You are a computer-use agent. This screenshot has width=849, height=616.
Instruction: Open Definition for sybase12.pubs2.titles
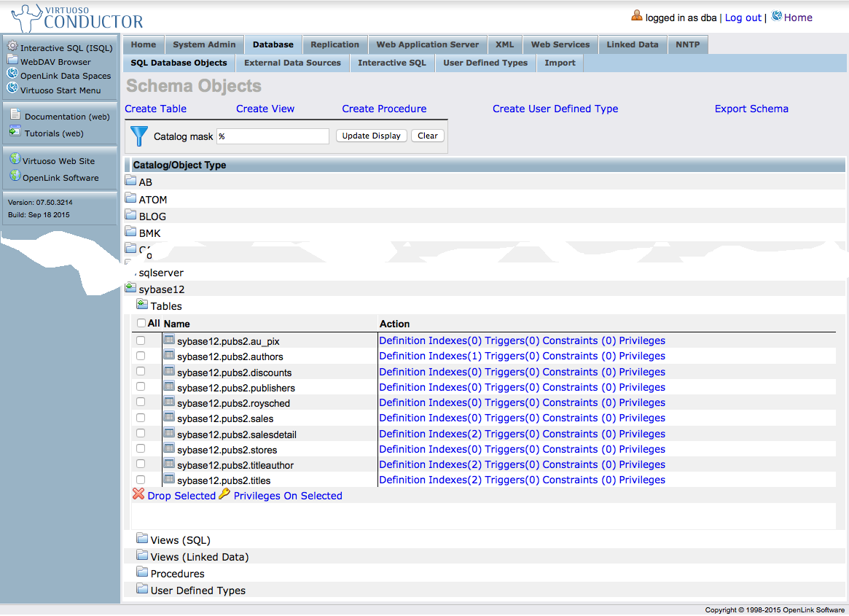(402, 480)
